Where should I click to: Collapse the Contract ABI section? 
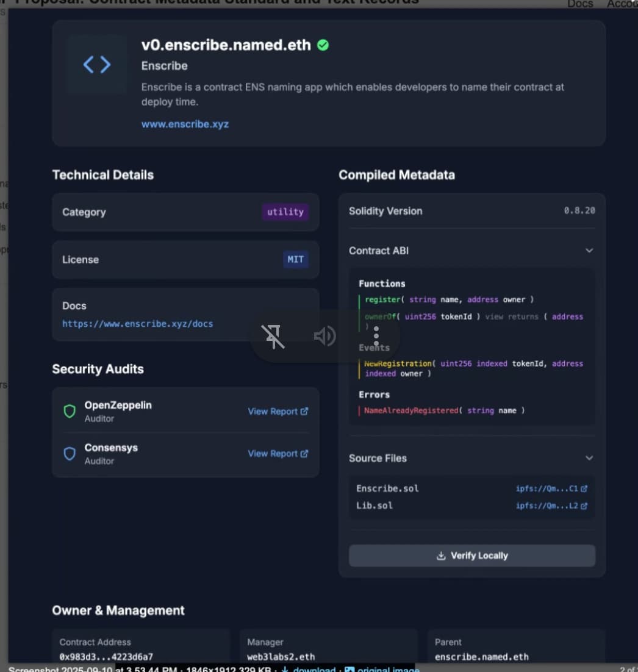click(x=589, y=251)
